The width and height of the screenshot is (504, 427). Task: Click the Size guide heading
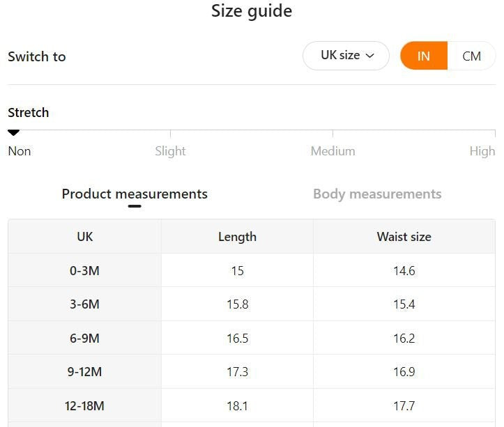(x=252, y=11)
